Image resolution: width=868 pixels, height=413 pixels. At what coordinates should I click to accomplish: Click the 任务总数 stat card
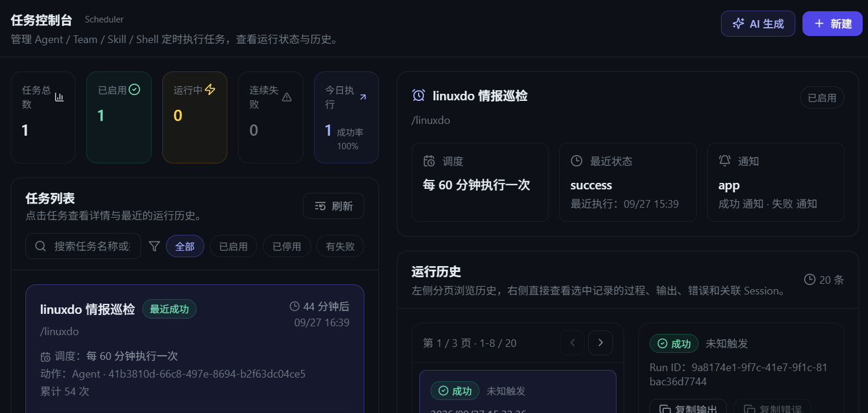(43, 117)
